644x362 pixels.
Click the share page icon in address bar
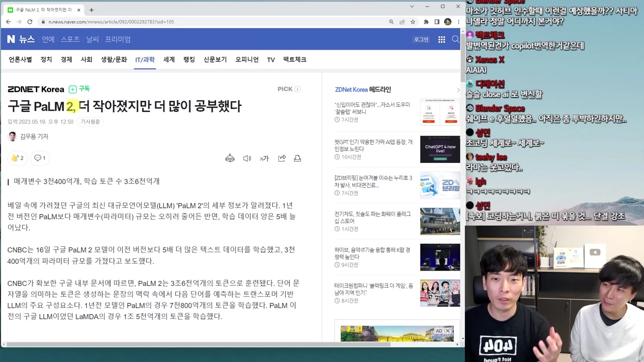pos(402,22)
